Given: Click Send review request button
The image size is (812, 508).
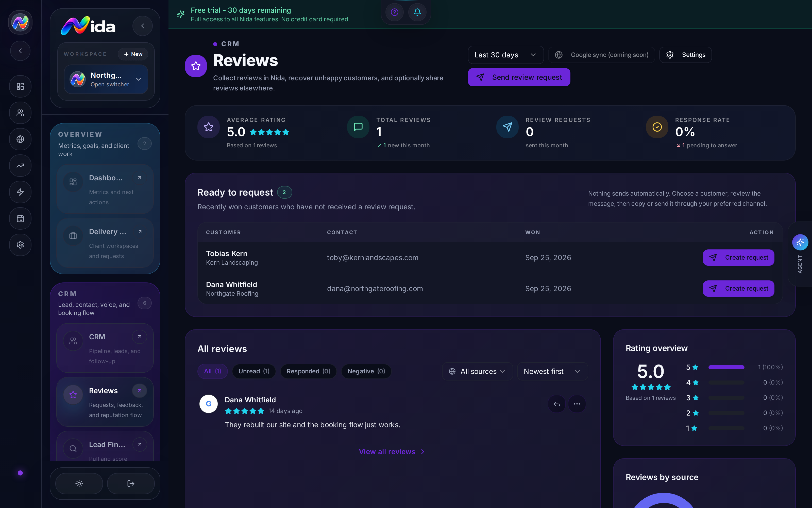Looking at the screenshot, I should coord(519,77).
